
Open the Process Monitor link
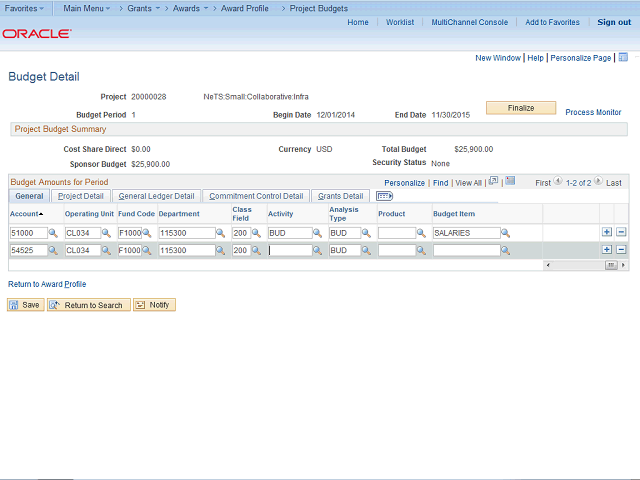point(593,112)
